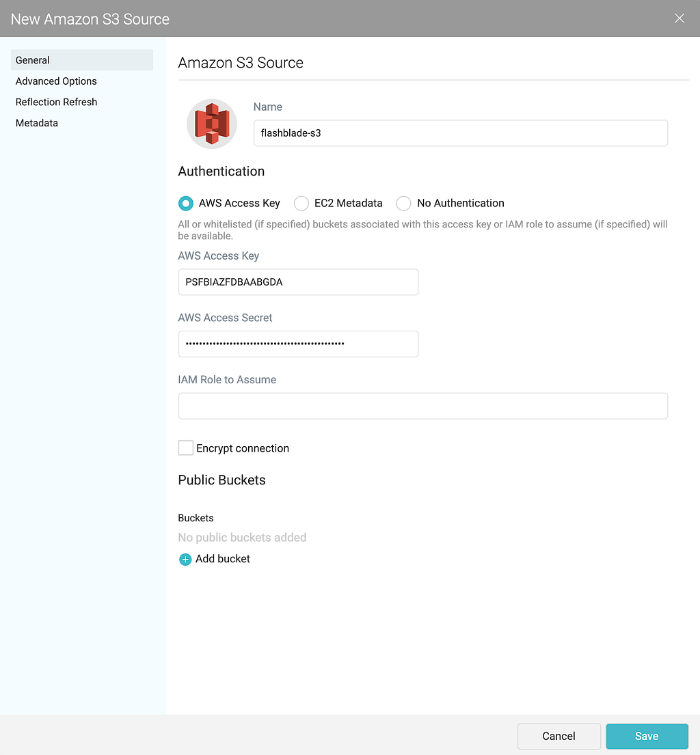The height and width of the screenshot is (755, 700).
Task: Click the 'Encrypt connection' label text
Action: coord(243,448)
